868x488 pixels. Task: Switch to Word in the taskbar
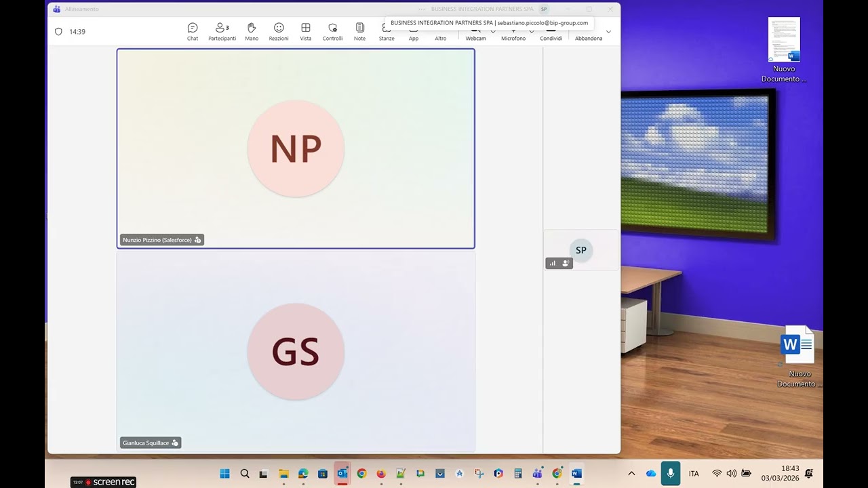(x=576, y=473)
